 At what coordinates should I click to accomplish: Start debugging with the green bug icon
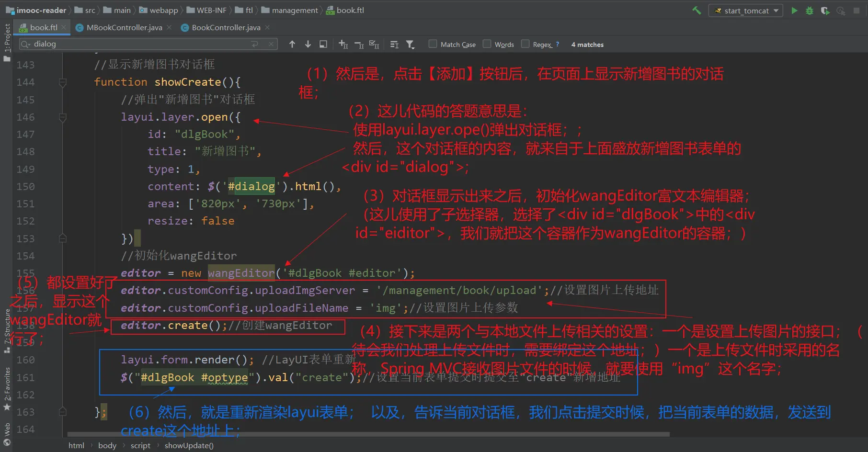click(x=810, y=11)
